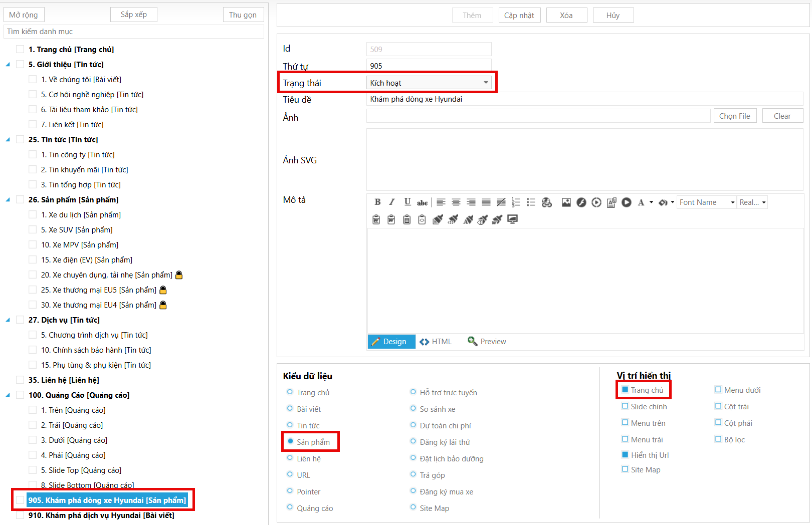Image resolution: width=812 pixels, height=525 pixels.
Task: Click the insert image icon
Action: click(566, 202)
